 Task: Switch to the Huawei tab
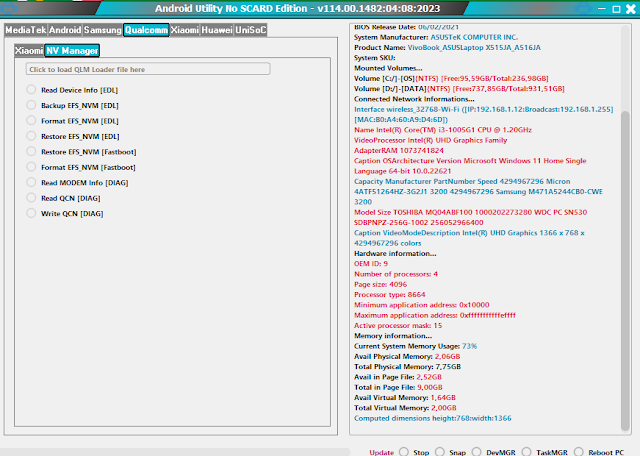coord(217,30)
